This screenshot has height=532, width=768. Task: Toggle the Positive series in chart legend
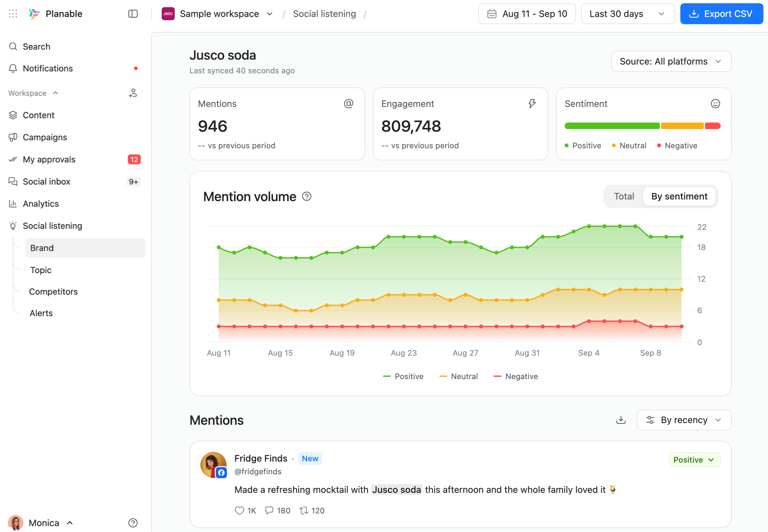[403, 376]
